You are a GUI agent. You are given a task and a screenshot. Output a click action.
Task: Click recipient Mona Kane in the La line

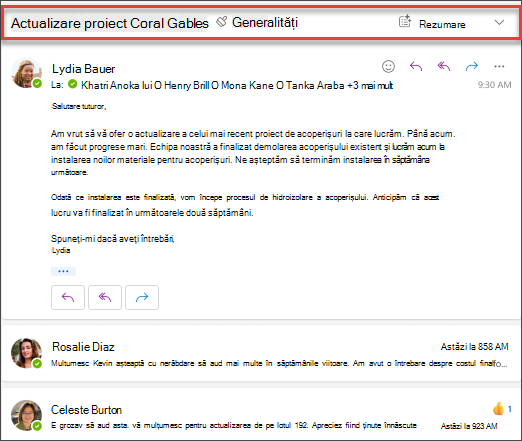(247, 85)
